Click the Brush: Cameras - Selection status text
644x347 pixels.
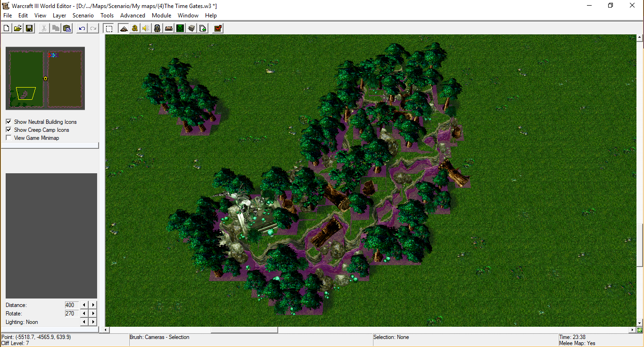[159, 337]
